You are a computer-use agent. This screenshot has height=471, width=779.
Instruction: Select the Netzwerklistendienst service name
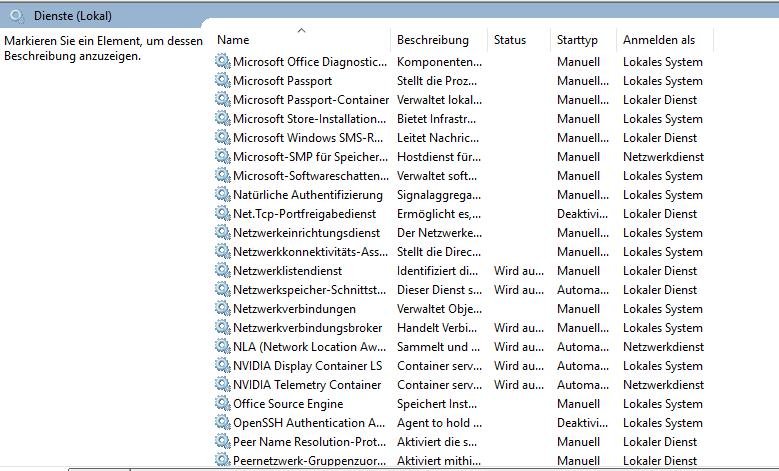click(287, 271)
